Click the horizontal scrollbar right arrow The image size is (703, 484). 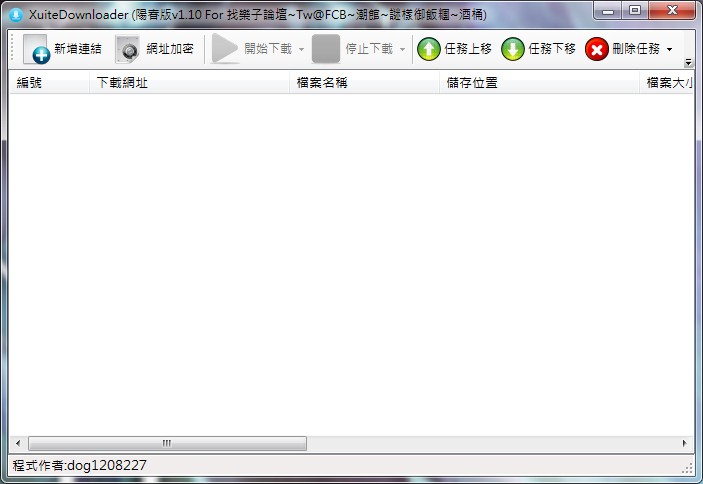tap(685, 443)
